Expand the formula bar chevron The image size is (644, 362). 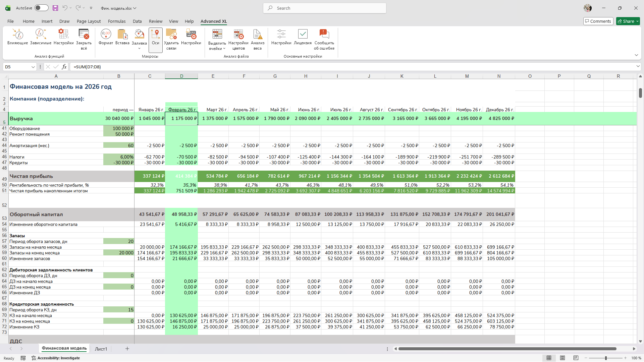tap(638, 67)
